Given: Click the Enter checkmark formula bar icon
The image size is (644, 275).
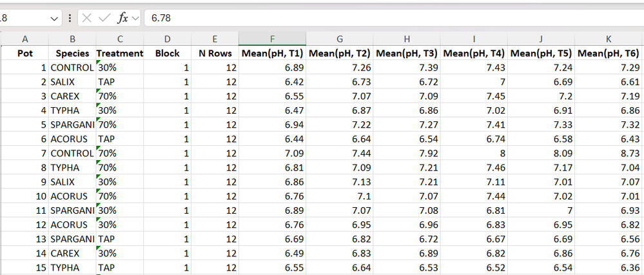Looking at the screenshot, I should 104,18.
